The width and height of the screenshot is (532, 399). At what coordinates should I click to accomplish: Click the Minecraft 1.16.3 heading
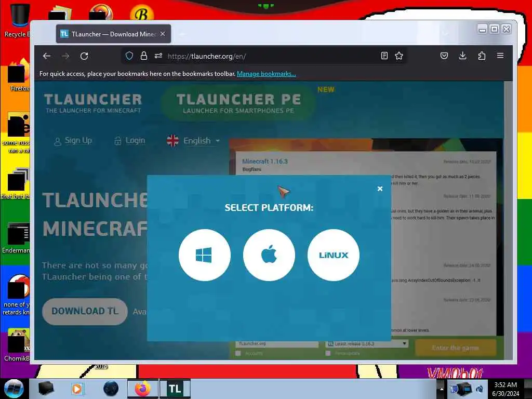click(x=265, y=161)
